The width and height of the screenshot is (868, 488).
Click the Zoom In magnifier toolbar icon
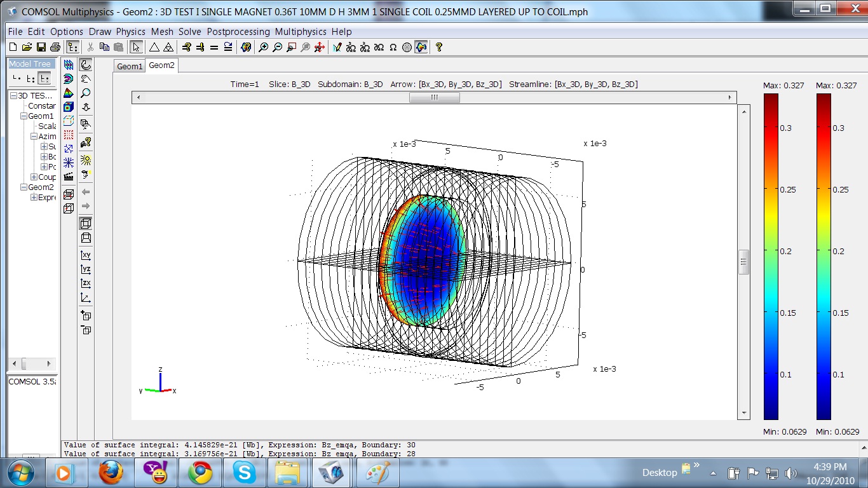click(263, 47)
